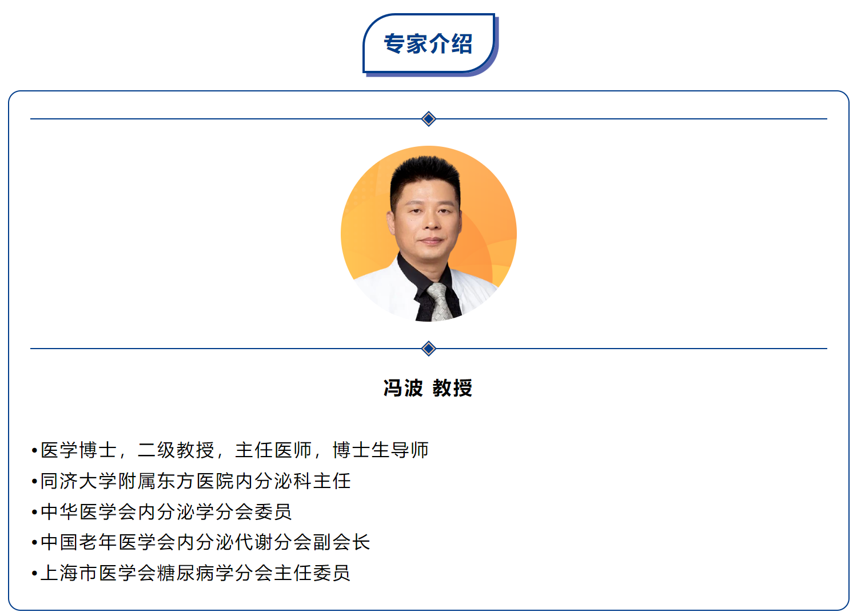Click the bullet before 中华医学会
The image size is (857, 616).
(x=34, y=513)
